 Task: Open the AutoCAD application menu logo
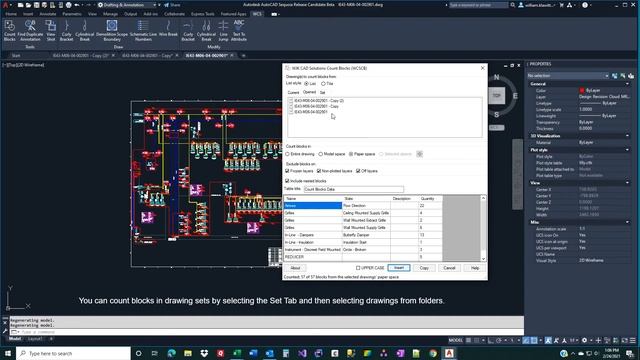[x=6, y=5]
